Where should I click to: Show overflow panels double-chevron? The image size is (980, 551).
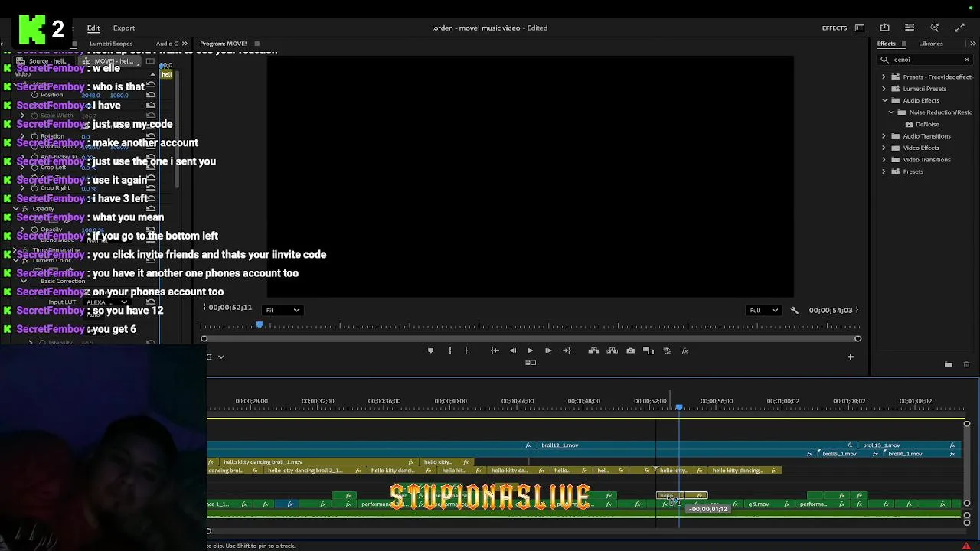coord(973,44)
